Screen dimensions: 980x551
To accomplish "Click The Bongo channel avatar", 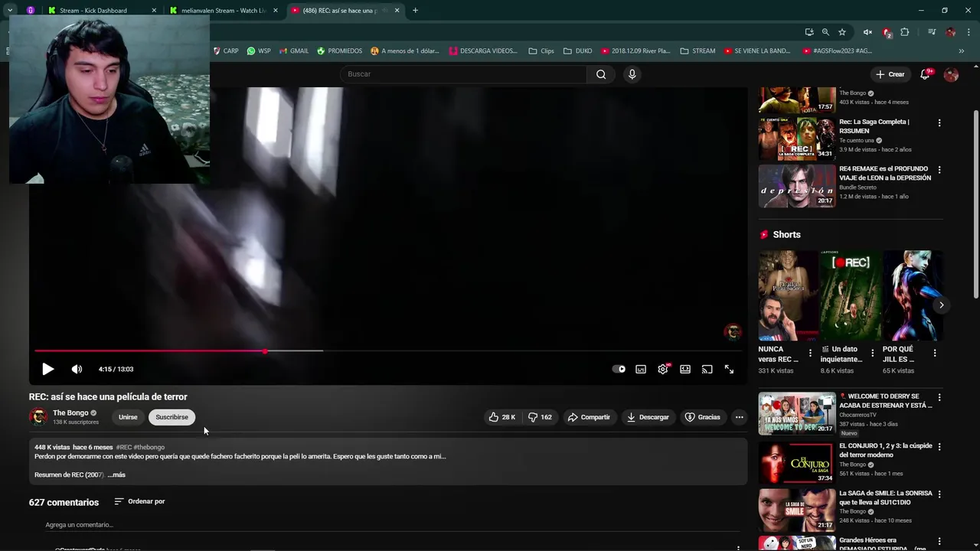I will [38, 417].
